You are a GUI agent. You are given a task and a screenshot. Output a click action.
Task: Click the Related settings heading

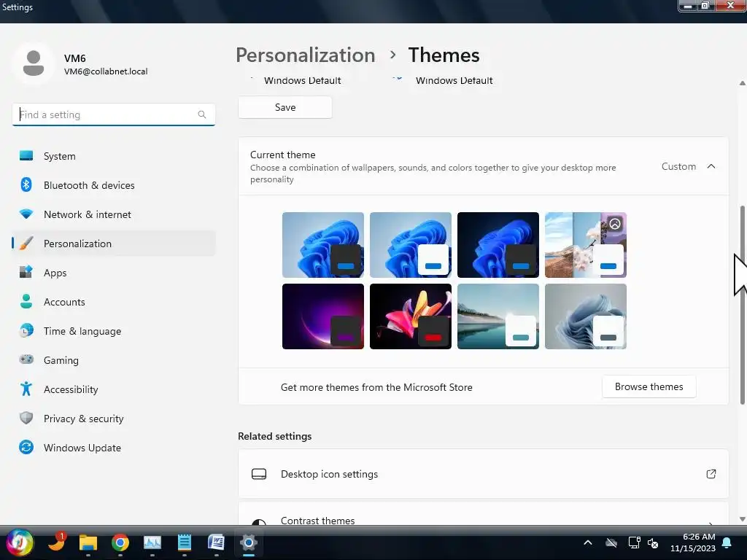(x=275, y=436)
